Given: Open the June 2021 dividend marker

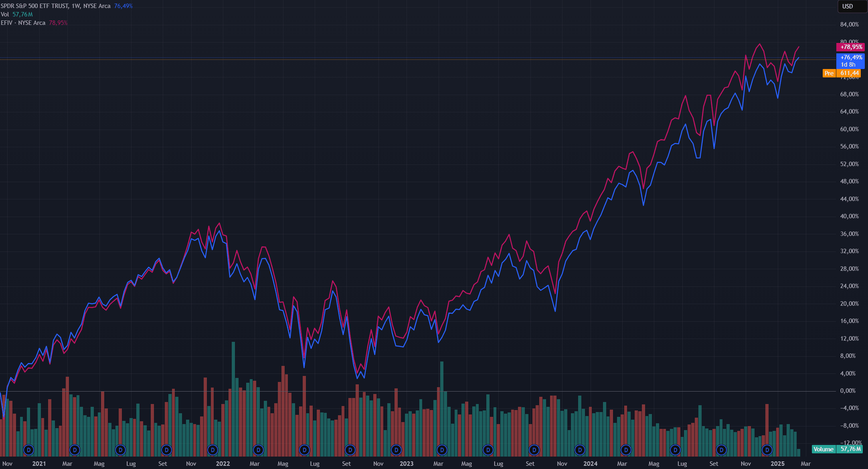Looking at the screenshot, I should [120, 450].
